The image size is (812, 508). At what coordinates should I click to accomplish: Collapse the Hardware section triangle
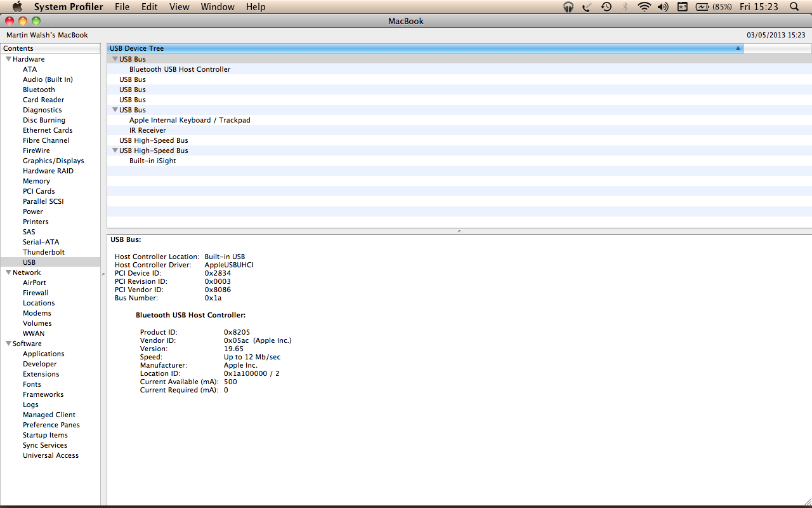tap(8, 59)
